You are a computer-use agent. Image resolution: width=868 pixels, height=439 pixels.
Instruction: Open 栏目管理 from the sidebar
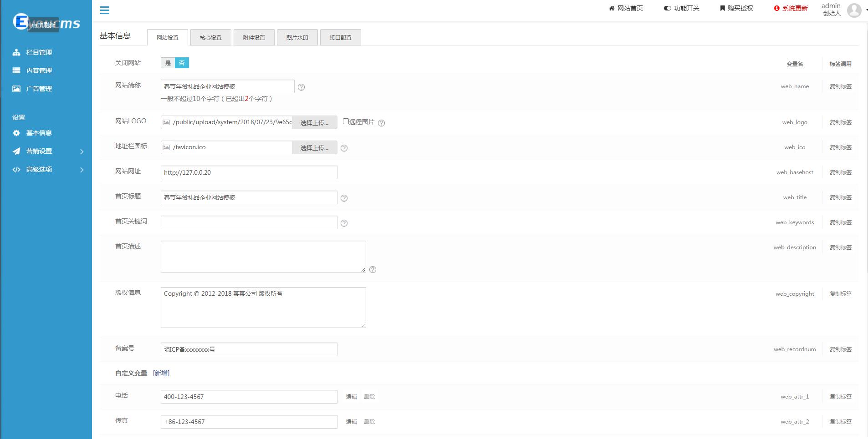39,52
